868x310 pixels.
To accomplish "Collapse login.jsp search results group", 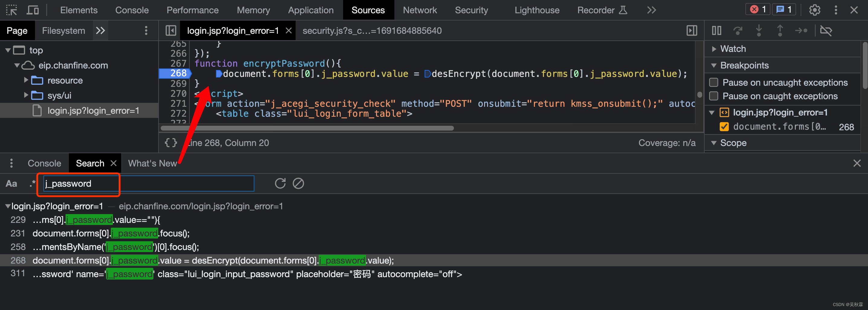I will (x=8, y=206).
